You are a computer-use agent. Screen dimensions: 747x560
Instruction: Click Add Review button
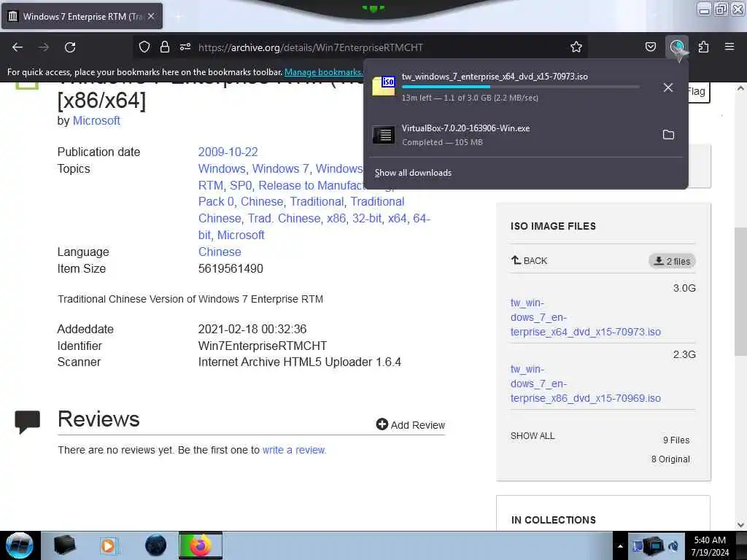click(x=410, y=425)
